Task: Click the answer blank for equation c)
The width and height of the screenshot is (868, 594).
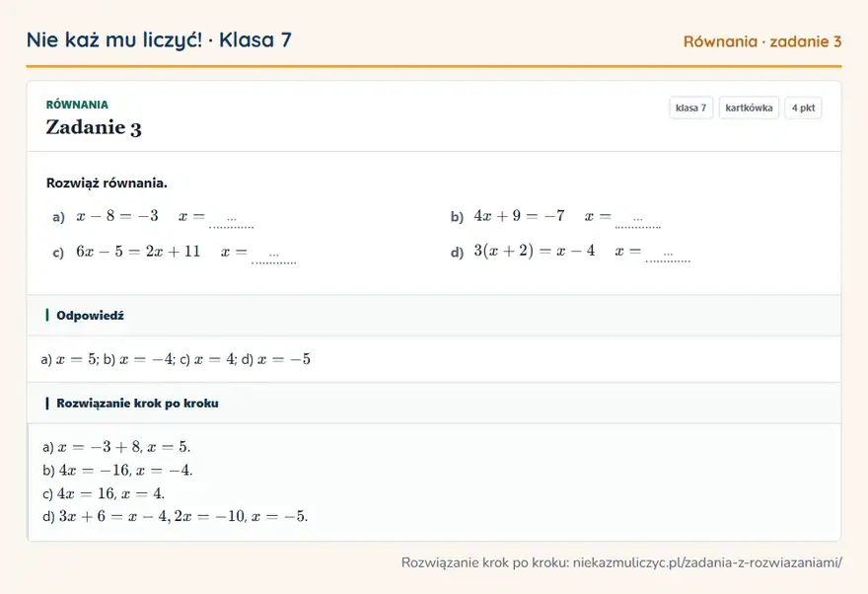Action: (274, 256)
